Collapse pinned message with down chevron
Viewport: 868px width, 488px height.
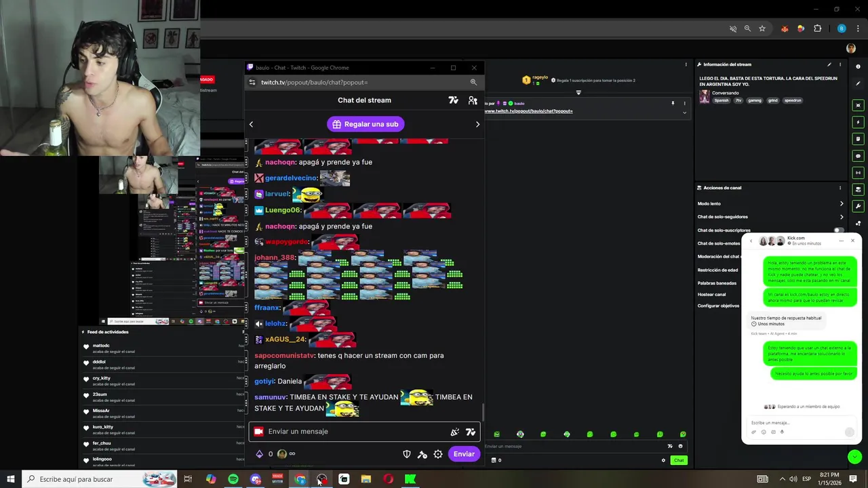click(684, 113)
